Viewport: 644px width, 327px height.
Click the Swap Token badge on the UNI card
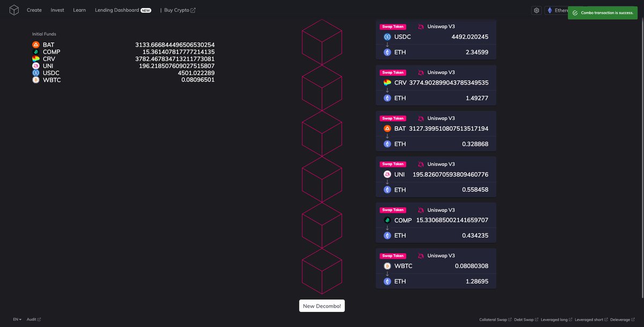coord(393,164)
